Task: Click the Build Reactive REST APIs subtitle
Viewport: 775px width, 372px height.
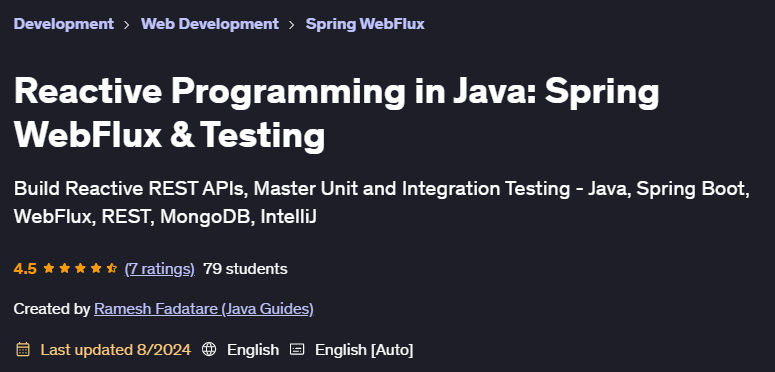Action: click(382, 203)
